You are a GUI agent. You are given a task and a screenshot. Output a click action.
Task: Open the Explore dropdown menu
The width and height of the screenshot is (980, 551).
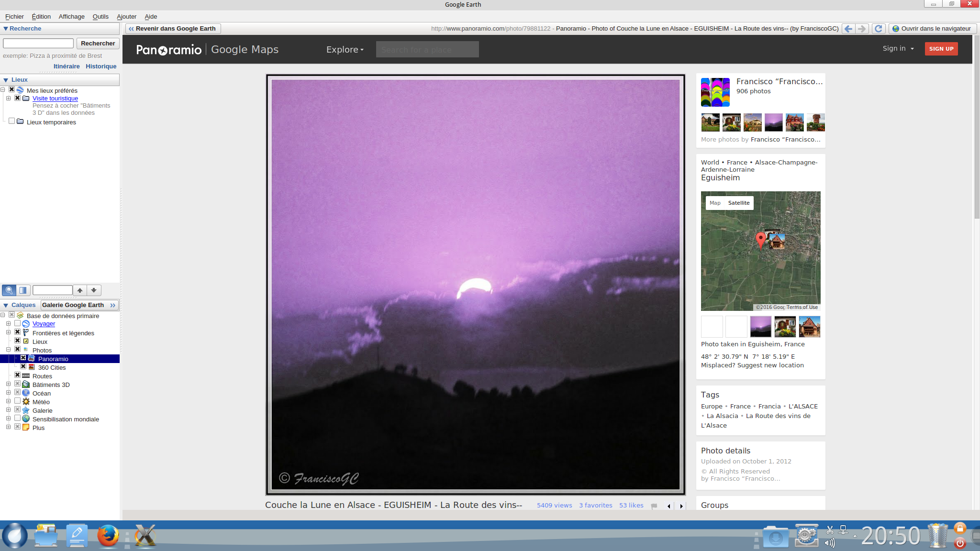coord(345,49)
